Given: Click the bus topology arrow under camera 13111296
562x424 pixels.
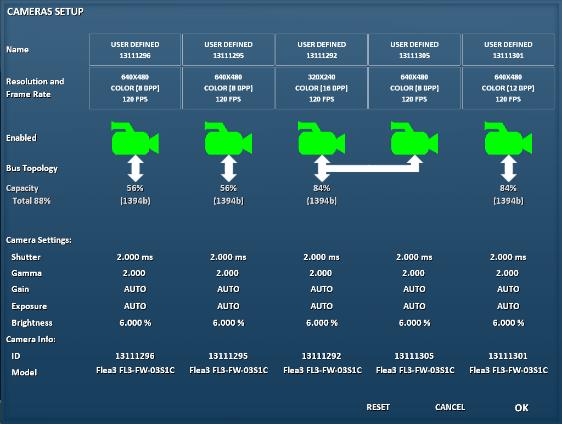Looking at the screenshot, I should [x=135, y=168].
